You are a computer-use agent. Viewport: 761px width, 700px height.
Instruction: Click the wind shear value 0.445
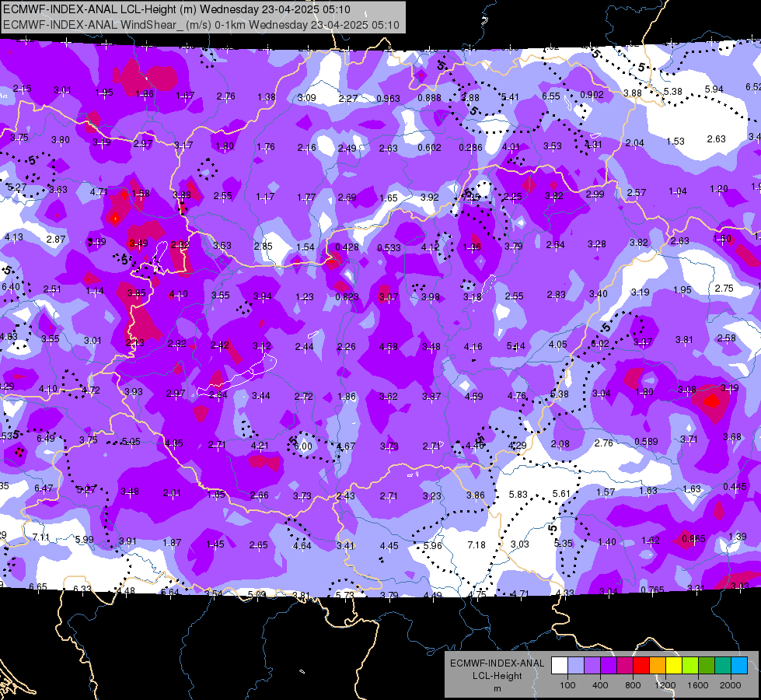[735, 487]
